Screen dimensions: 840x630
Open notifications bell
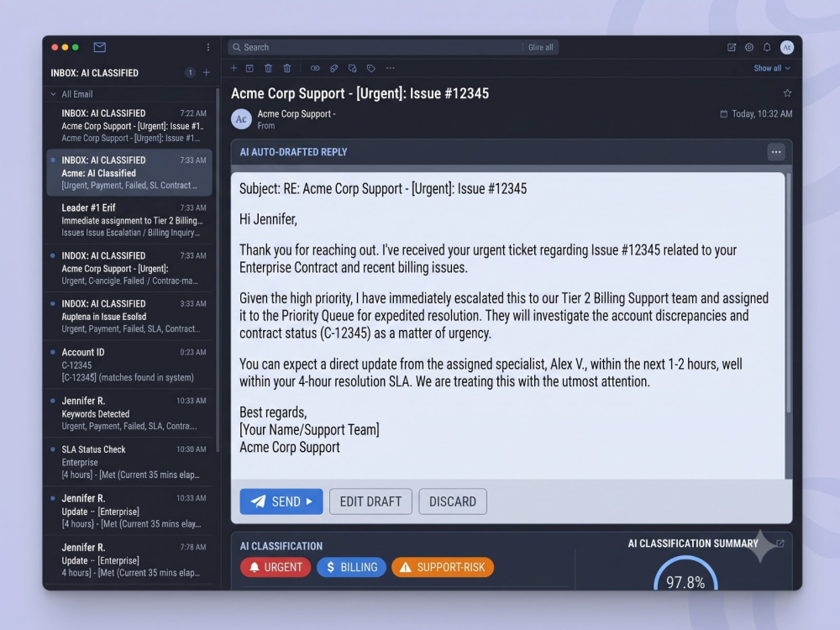[767, 47]
